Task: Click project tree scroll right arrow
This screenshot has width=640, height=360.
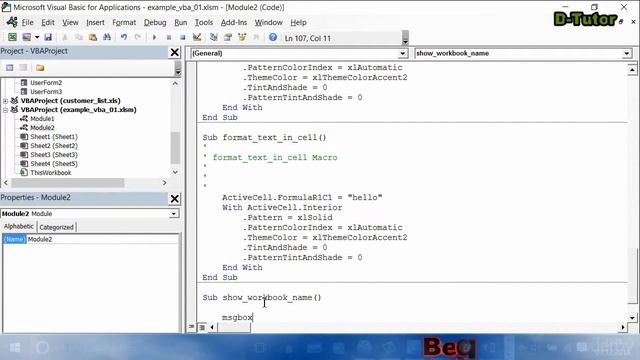Action: click(x=164, y=182)
